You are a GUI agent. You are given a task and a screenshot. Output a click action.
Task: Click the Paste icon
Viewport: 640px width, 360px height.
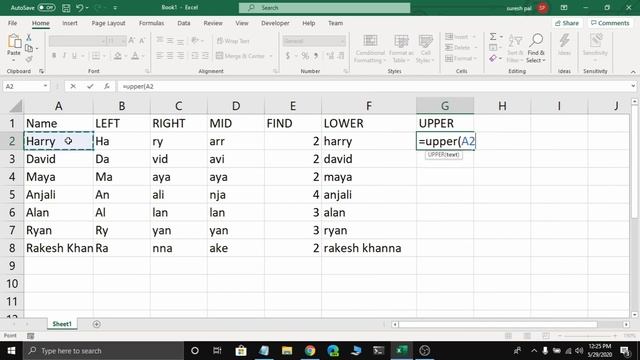click(x=14, y=41)
